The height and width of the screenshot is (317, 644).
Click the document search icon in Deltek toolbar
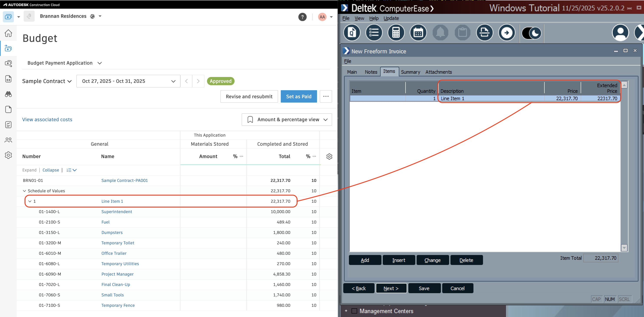click(x=352, y=33)
